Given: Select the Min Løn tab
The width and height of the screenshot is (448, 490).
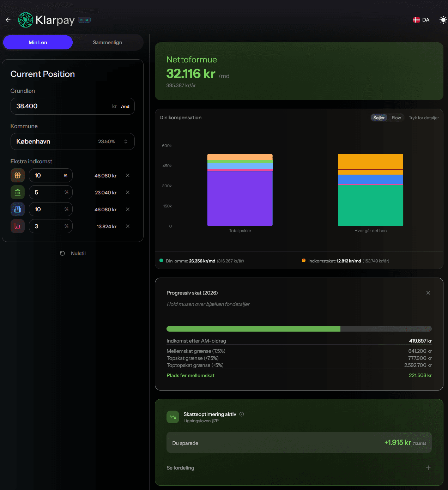Looking at the screenshot, I should pos(38,42).
